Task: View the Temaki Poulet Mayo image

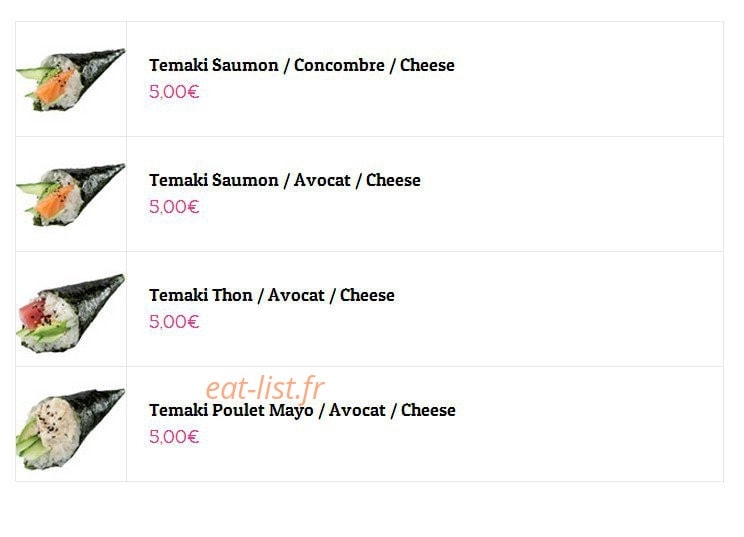Action: click(x=71, y=429)
